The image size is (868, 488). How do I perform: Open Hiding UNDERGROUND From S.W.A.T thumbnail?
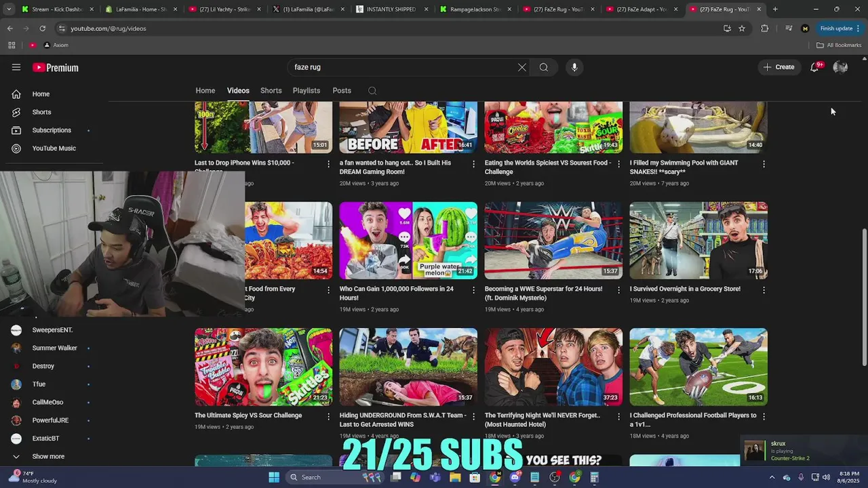pos(408,367)
